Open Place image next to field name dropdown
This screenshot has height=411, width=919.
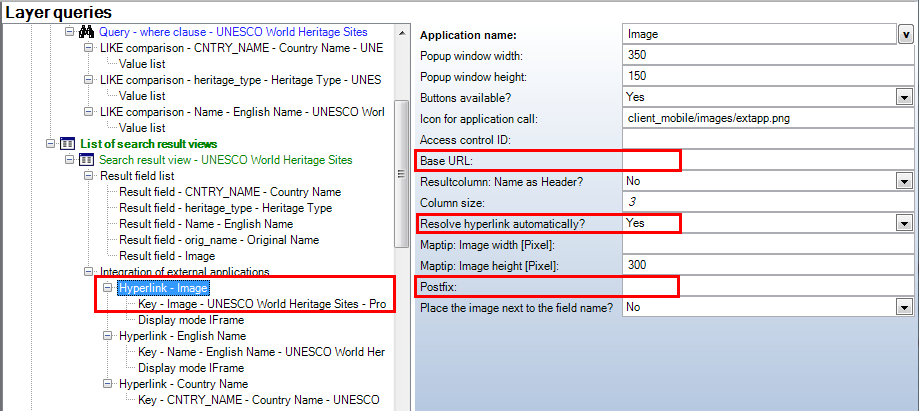(904, 307)
